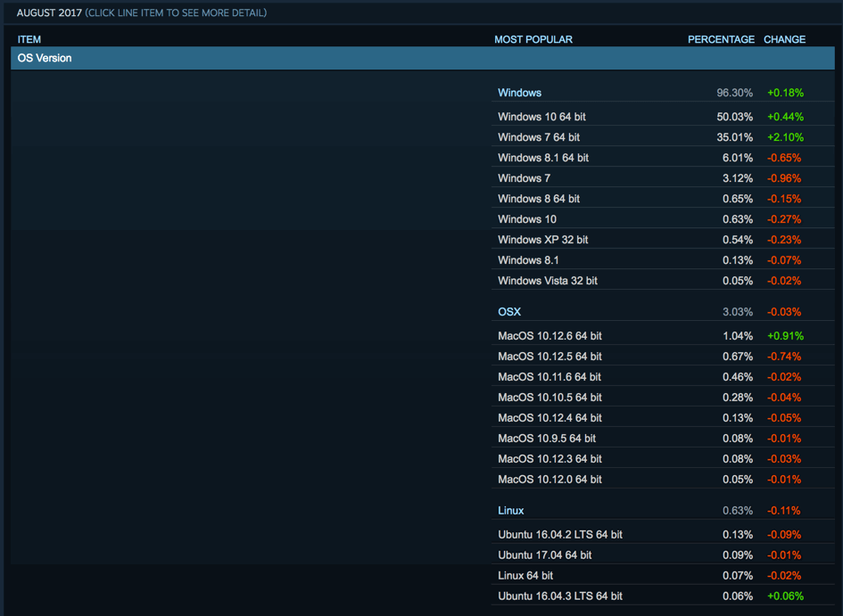Viewport: 843px width, 616px height.
Task: Click the -0.11% Linux change value
Action: point(784,511)
